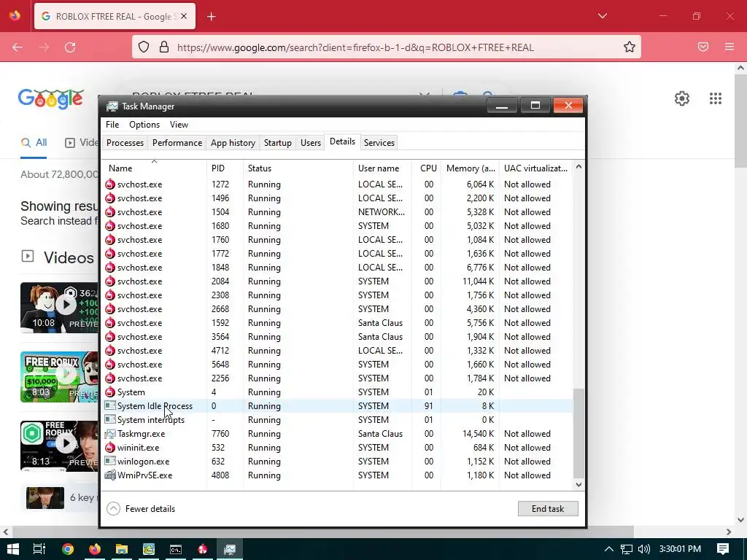Click the Task Manager scroll down arrow
The image size is (747, 560).
(578, 485)
